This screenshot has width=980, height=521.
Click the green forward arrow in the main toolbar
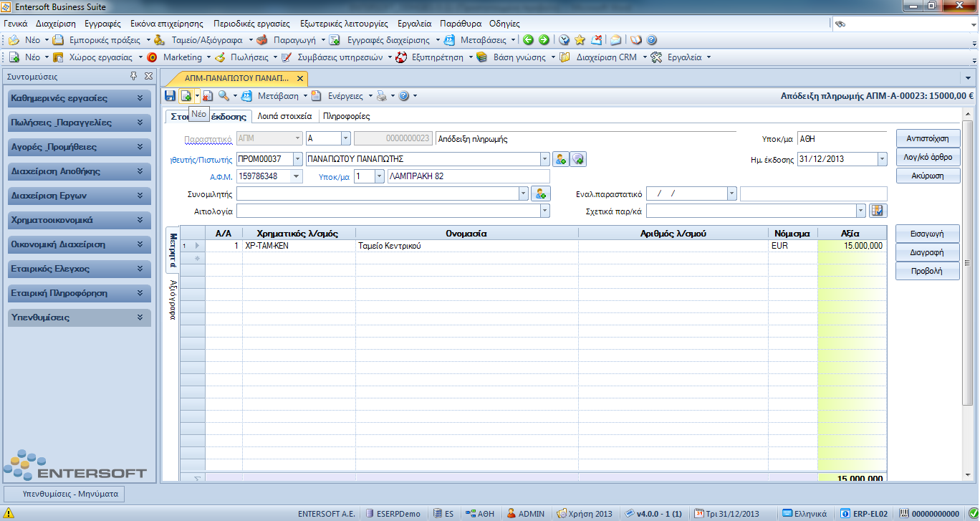point(544,40)
